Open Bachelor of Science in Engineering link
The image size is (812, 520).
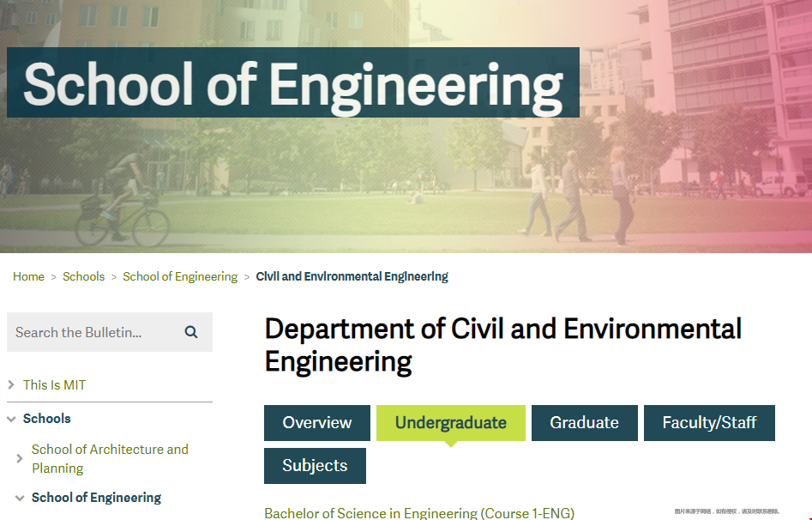(x=419, y=513)
